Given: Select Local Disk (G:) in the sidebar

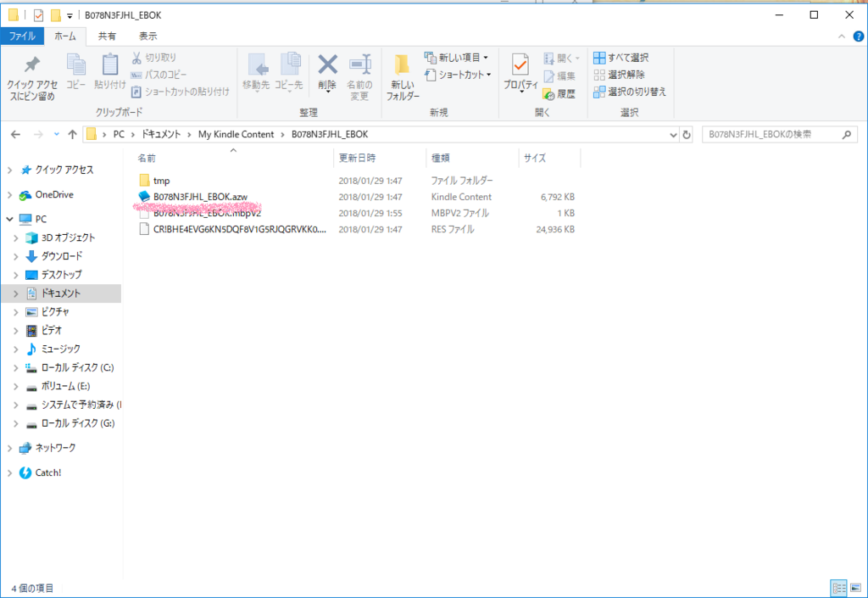Looking at the screenshot, I should [78, 423].
